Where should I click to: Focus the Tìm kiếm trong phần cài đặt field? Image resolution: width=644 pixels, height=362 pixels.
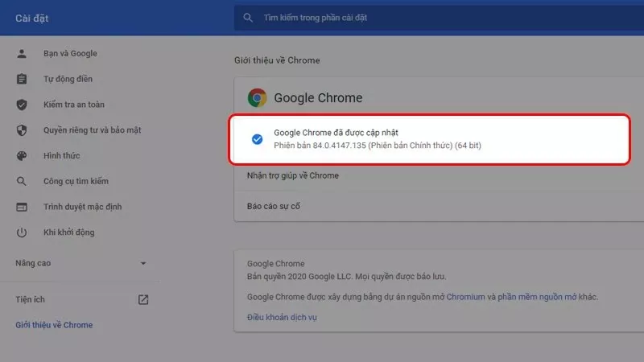(x=439, y=18)
